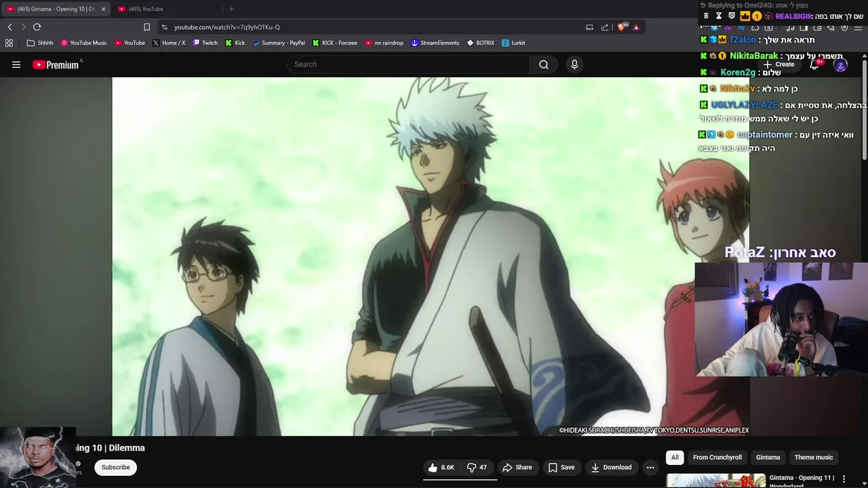Open the YouTube bookmark
The image size is (868, 488).
click(x=130, y=43)
